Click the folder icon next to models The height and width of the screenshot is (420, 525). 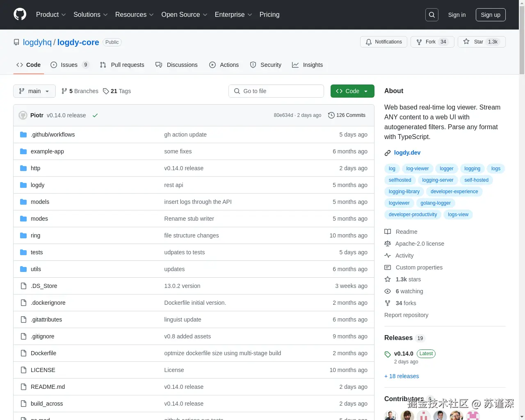23,202
